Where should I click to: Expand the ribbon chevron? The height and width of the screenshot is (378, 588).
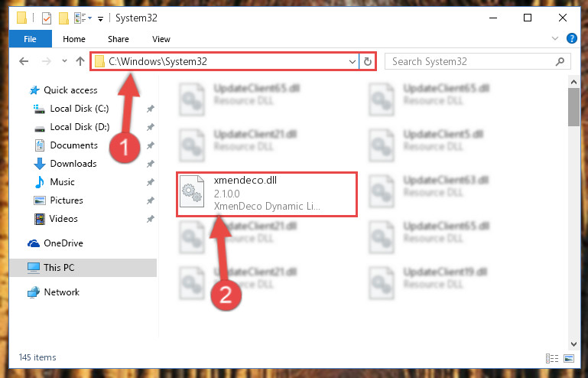[555, 38]
